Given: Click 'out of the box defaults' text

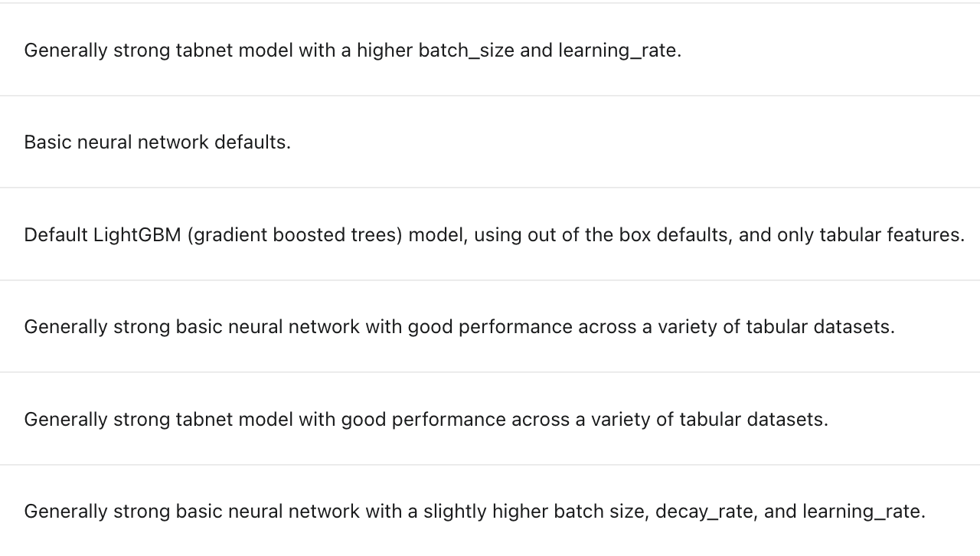Looking at the screenshot, I should point(629,235).
